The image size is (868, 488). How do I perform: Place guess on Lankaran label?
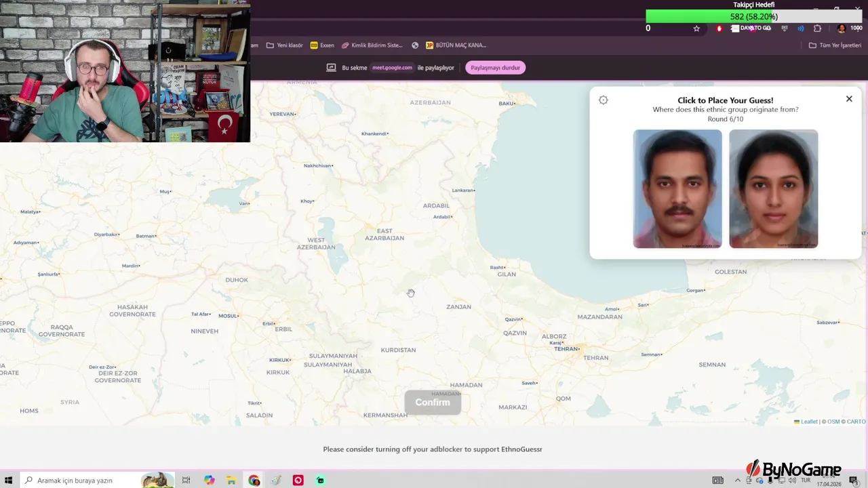pyautogui.click(x=462, y=190)
